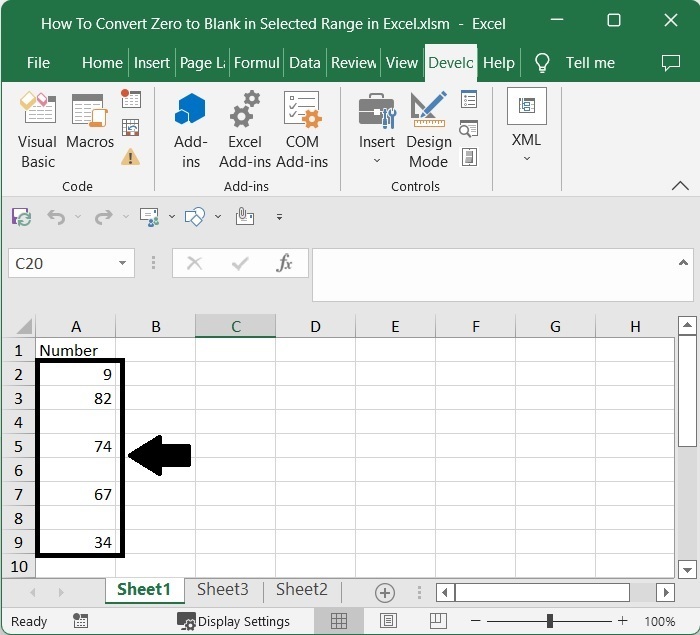Click the Record Macro icon
This screenshot has height=635, width=700.
point(131,98)
